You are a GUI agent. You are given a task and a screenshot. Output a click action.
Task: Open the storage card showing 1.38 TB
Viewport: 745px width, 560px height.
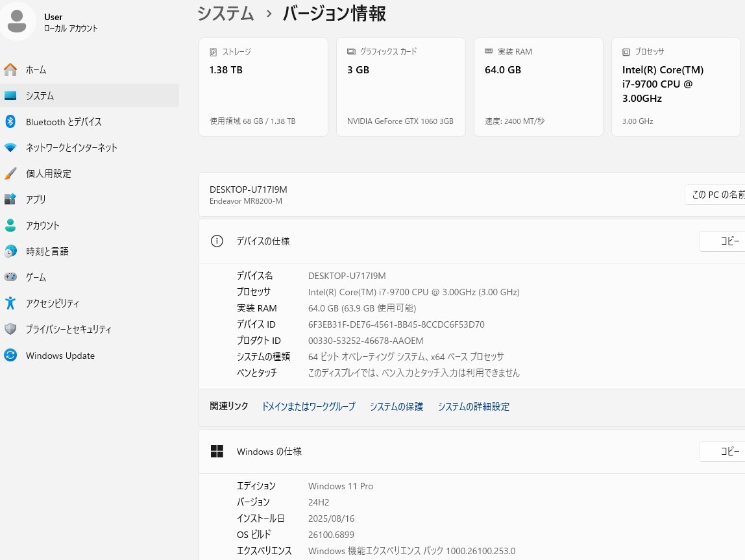[x=263, y=87]
